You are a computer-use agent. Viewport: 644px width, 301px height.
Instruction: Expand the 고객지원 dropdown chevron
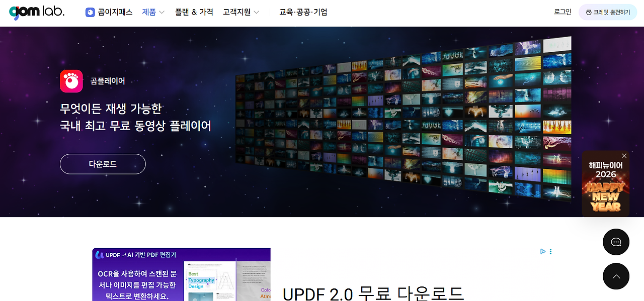(256, 12)
